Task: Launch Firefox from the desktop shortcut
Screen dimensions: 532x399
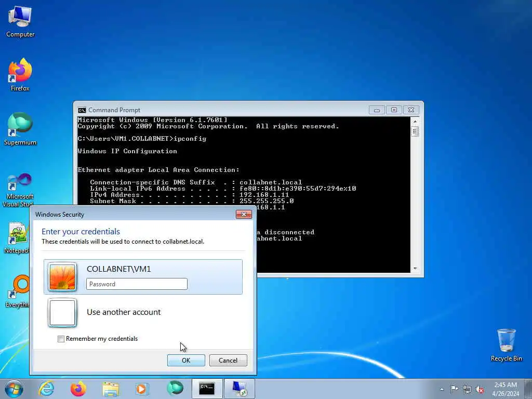Action: [x=20, y=75]
